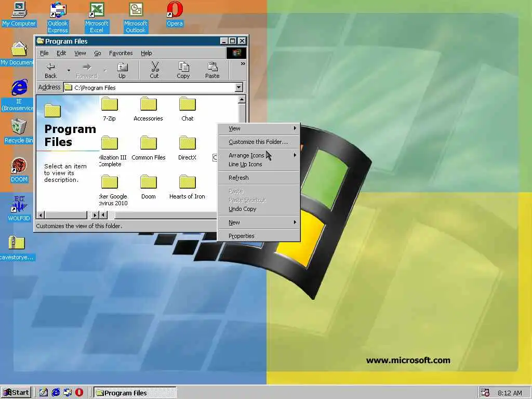
Task: Select the Hearts of Iron folder
Action: [x=187, y=187]
